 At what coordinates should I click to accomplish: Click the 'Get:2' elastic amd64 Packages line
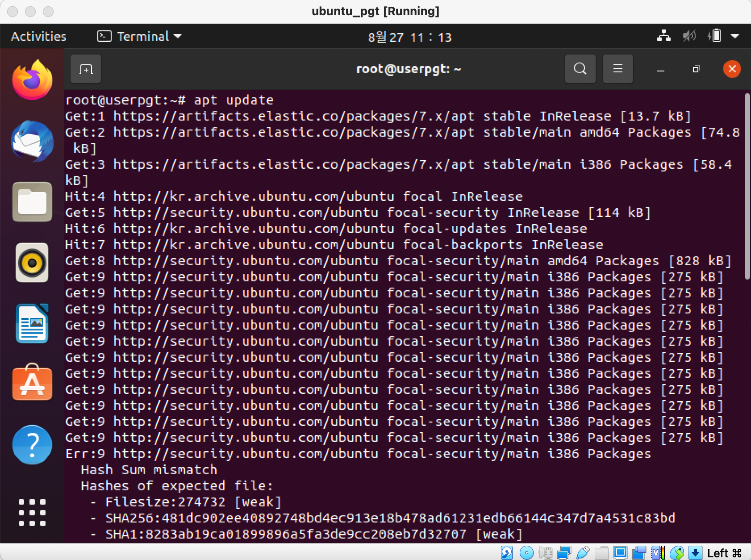(x=402, y=140)
